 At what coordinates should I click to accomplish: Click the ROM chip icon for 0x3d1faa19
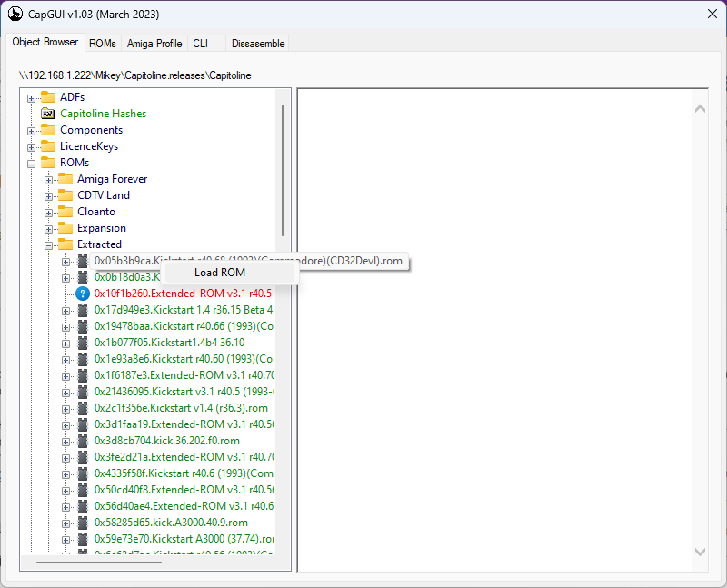(x=83, y=424)
